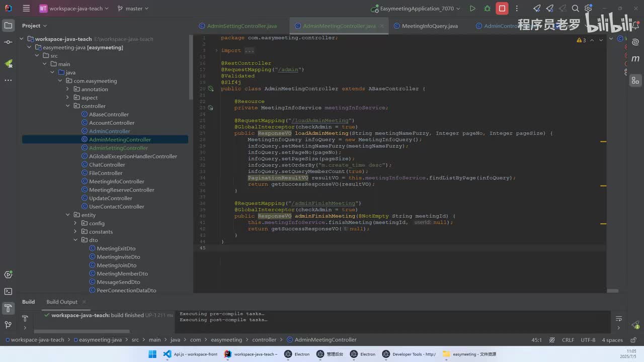Switch to the VS Code Api.js taskbar window
The height and width of the screenshot is (362, 644).
(x=190, y=354)
